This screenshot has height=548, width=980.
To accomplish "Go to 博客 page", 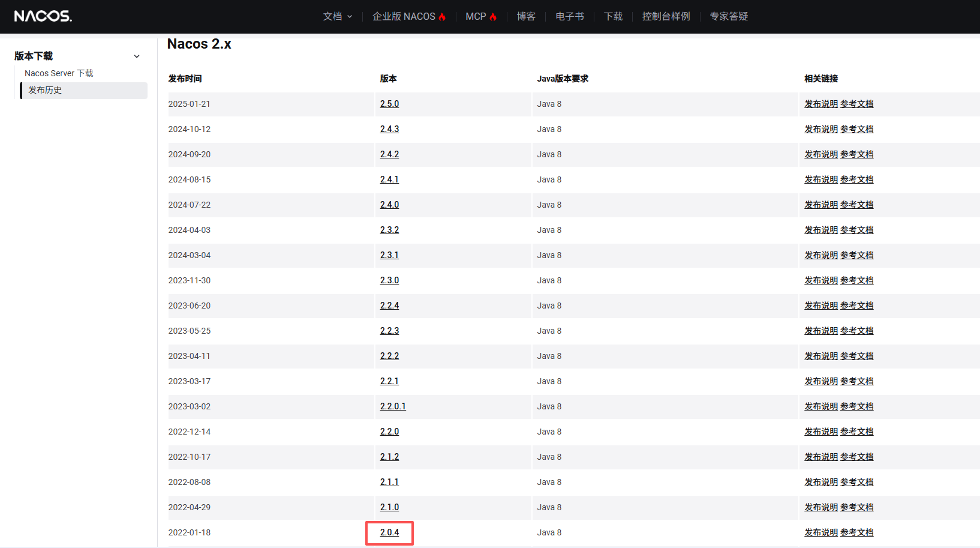I will (x=526, y=16).
